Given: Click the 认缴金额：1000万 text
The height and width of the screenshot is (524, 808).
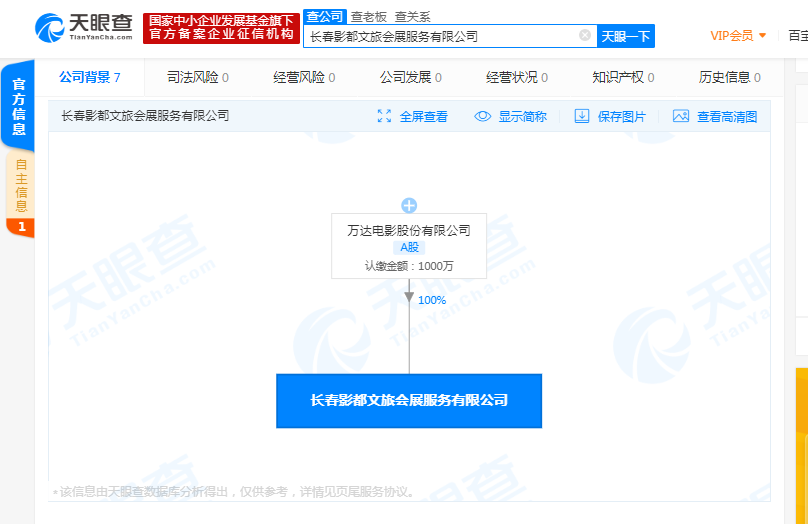Looking at the screenshot, I should (x=409, y=266).
